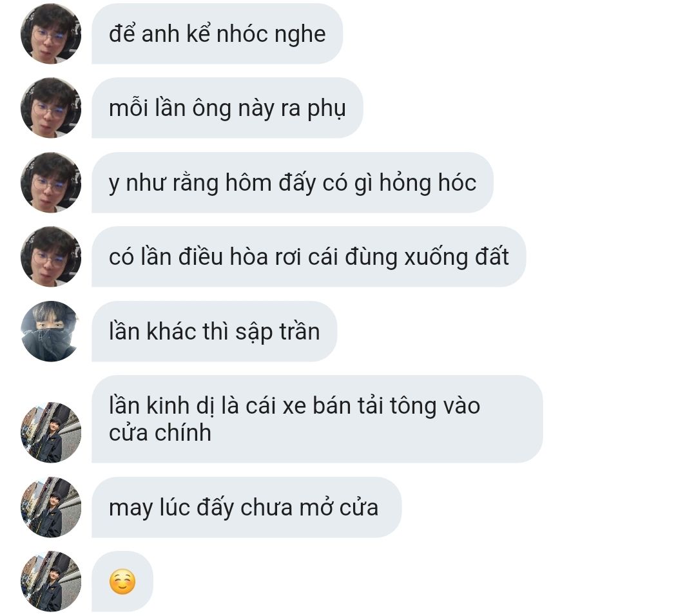The width and height of the screenshot is (696, 616).
Task: Click the words 'hỏng hóc' in the third message
Action: 428,183
